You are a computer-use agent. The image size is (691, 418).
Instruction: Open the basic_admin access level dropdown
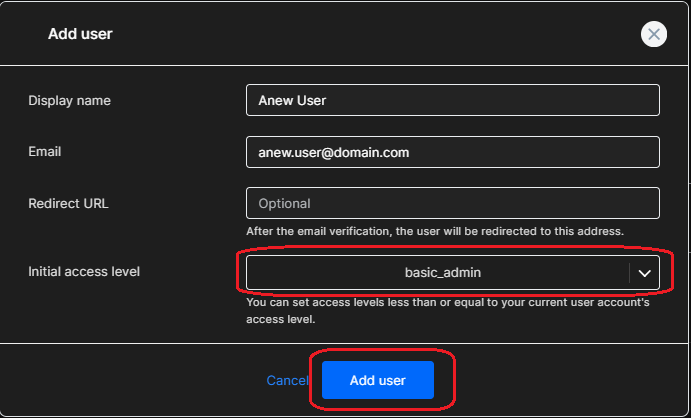(453, 273)
